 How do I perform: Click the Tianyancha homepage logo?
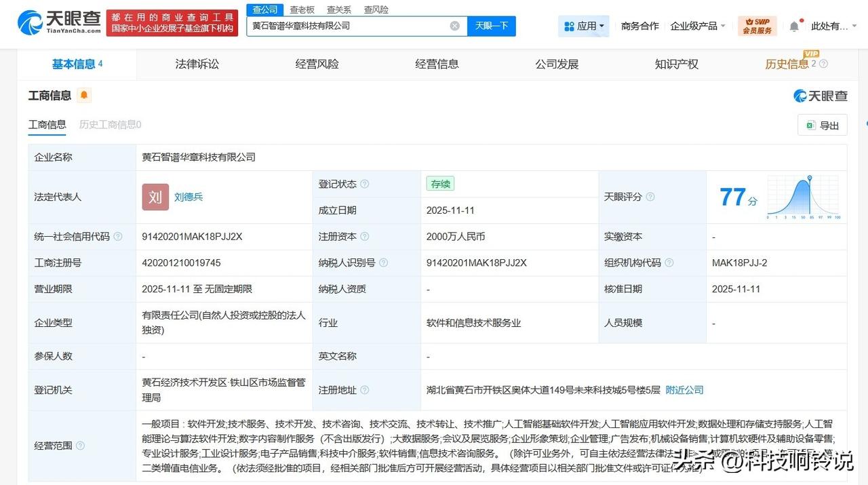(x=58, y=21)
